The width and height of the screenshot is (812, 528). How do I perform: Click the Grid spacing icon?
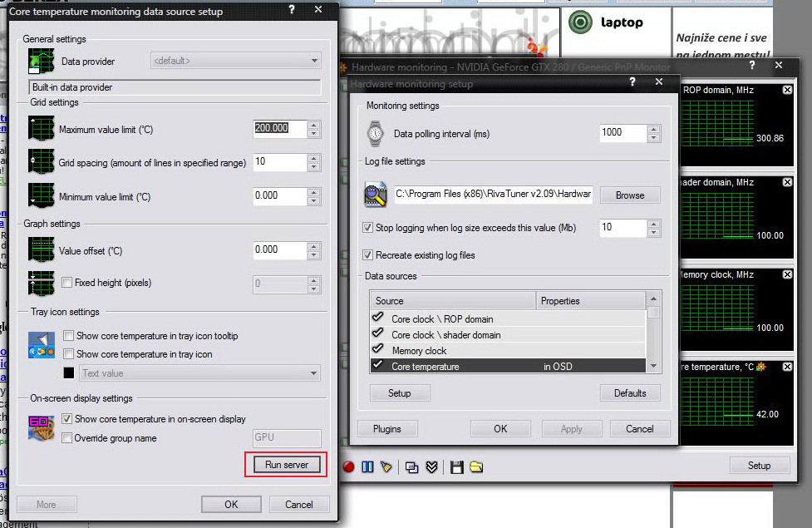[42, 161]
